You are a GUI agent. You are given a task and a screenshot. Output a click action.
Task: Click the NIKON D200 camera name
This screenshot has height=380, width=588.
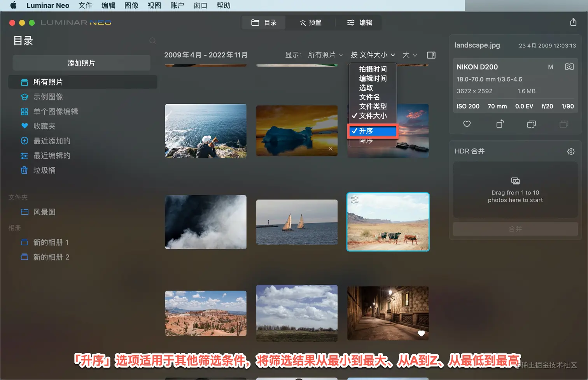coord(477,67)
